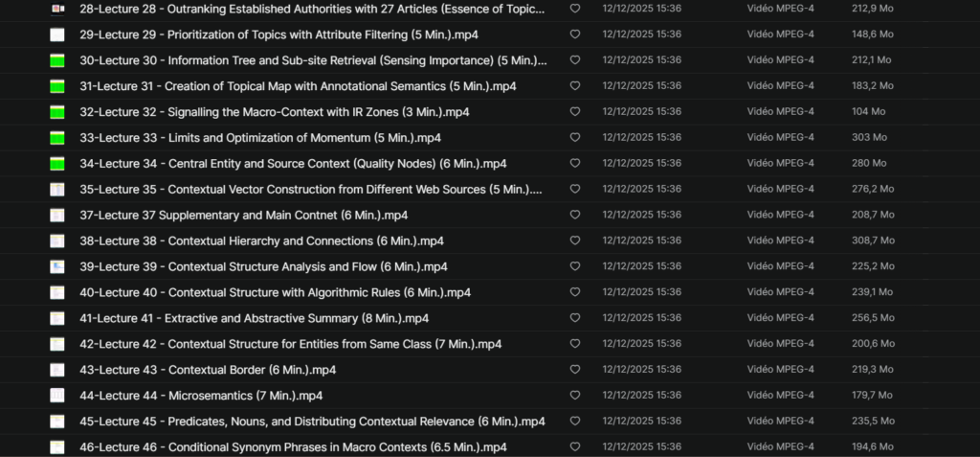Open Lecture 29 Prioritization of Topics file
Viewport: 980px width, 457px height.
coord(278,34)
